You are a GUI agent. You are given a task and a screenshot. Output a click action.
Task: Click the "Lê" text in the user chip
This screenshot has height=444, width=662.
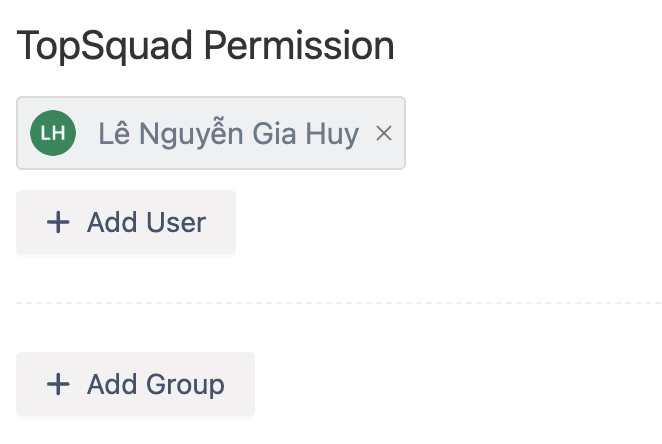[112, 134]
